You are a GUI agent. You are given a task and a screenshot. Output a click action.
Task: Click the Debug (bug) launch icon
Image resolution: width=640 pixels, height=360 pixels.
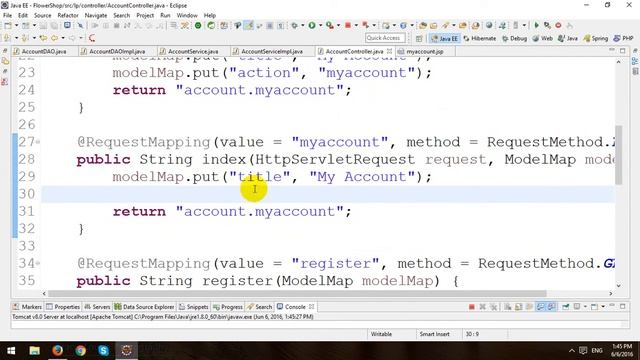pos(294,25)
